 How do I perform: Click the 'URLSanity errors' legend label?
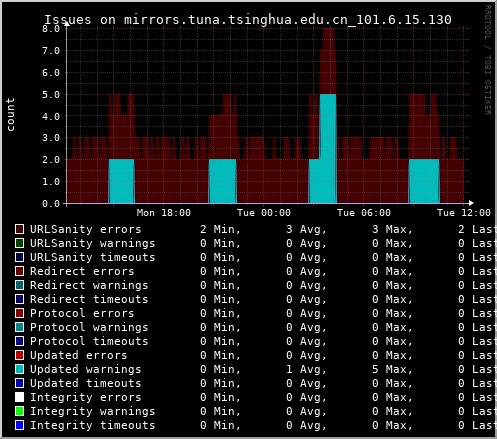86,229
